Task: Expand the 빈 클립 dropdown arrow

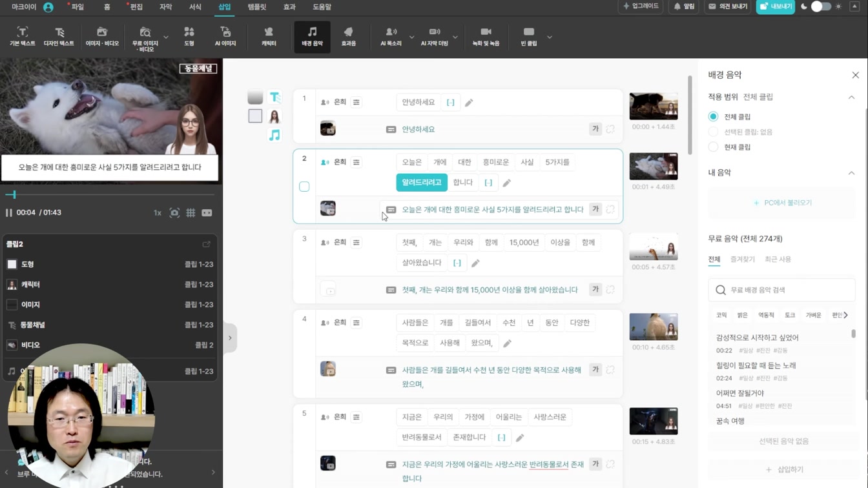Action: 550,37
